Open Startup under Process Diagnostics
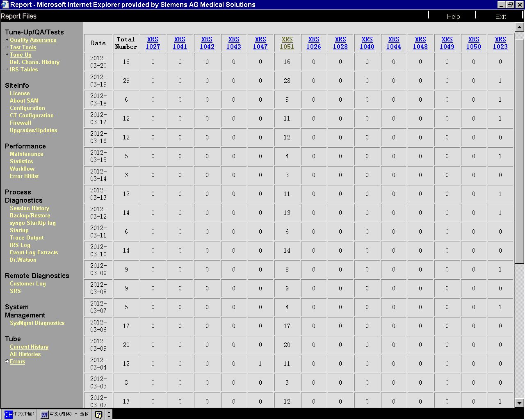This screenshot has width=525, height=420. tap(19, 231)
